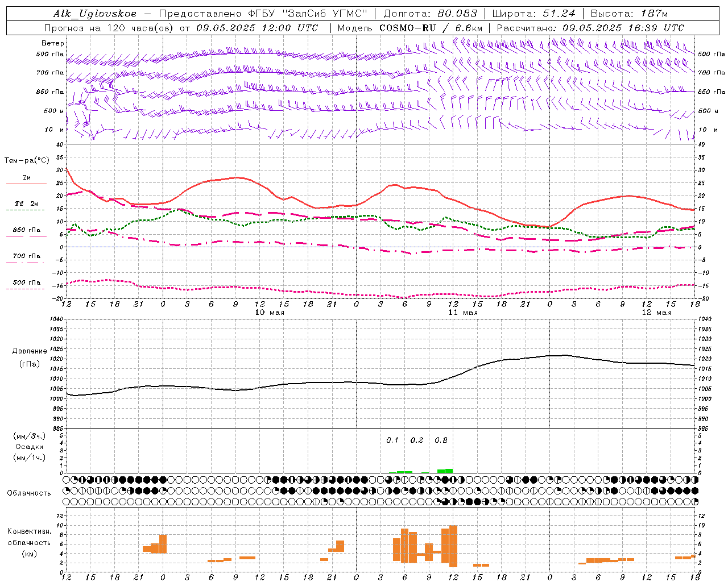The height and width of the screenshot is (582, 728).
Task: Click the 2м temperature legend label
Action: click(x=27, y=177)
